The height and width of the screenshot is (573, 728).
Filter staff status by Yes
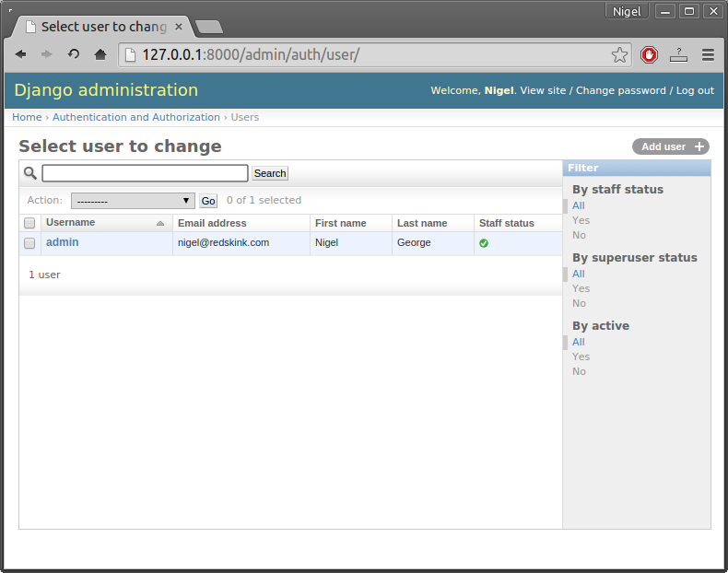[581, 220]
